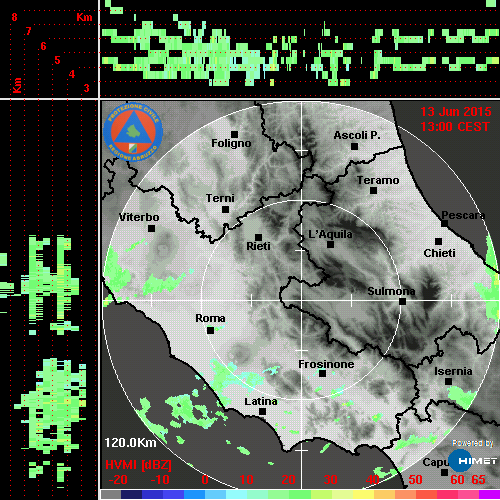Click the altitude label 4 in the height scale
This screenshot has width=500, height=500.
coord(72,74)
